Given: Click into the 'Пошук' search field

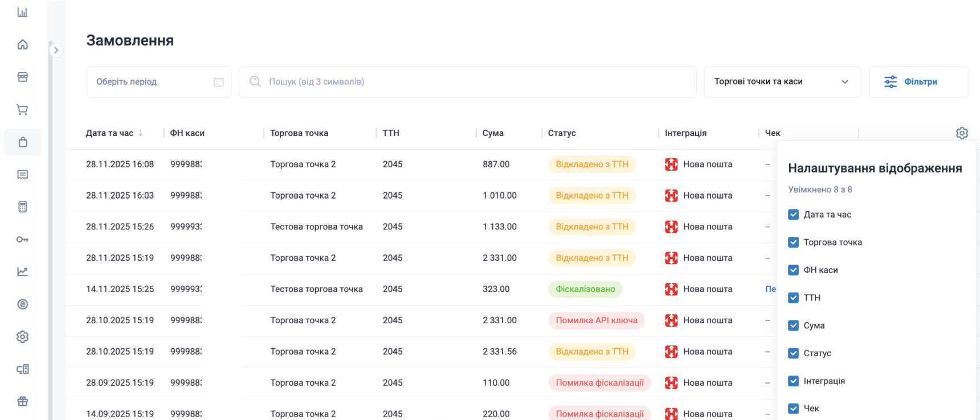Looking at the screenshot, I should click(467, 82).
